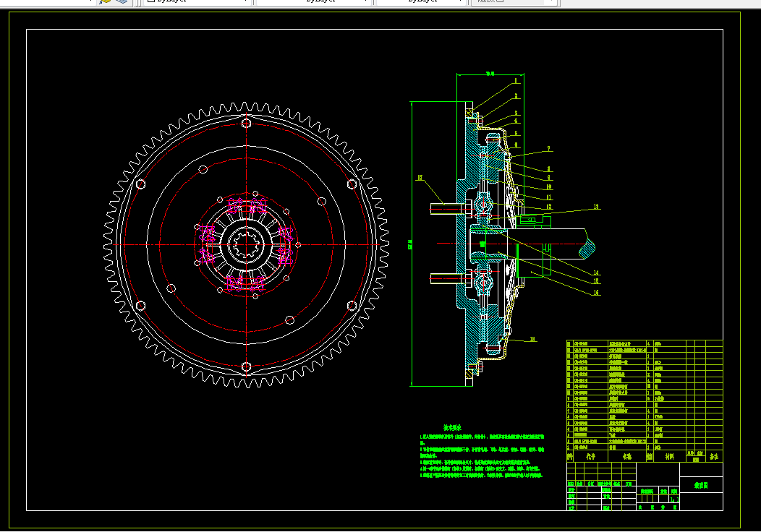The height and width of the screenshot is (532, 761).
Task: Select the 备注 column header in parts list
Action: 714,456
